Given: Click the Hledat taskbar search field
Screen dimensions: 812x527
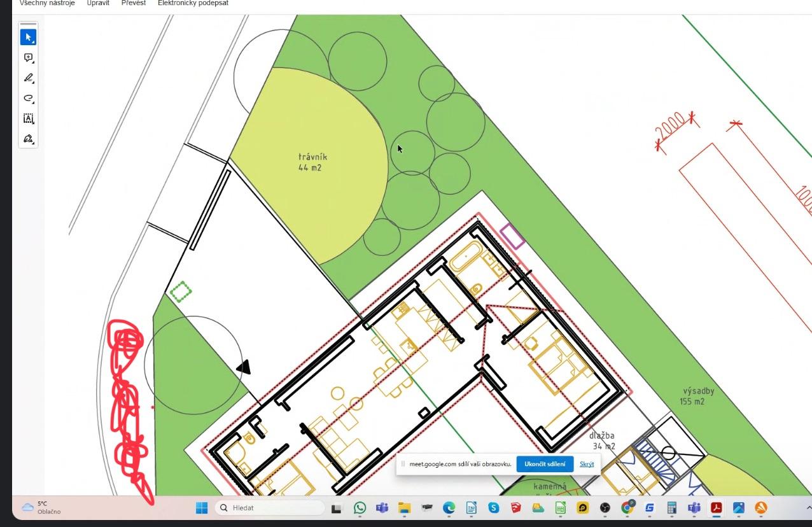Looking at the screenshot, I should [x=270, y=508].
